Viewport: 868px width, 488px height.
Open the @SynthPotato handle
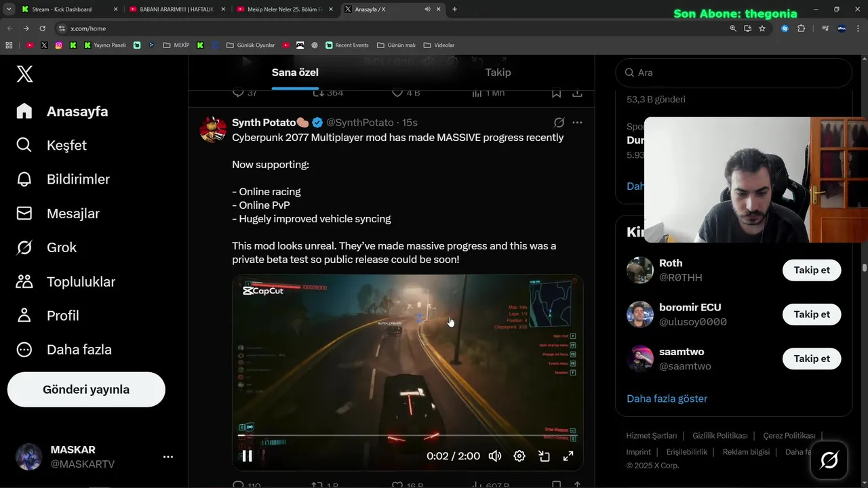pos(360,123)
